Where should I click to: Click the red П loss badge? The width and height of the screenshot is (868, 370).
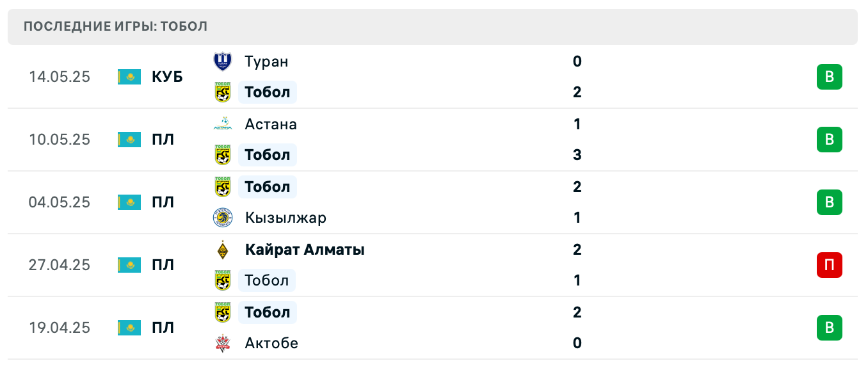[829, 265]
